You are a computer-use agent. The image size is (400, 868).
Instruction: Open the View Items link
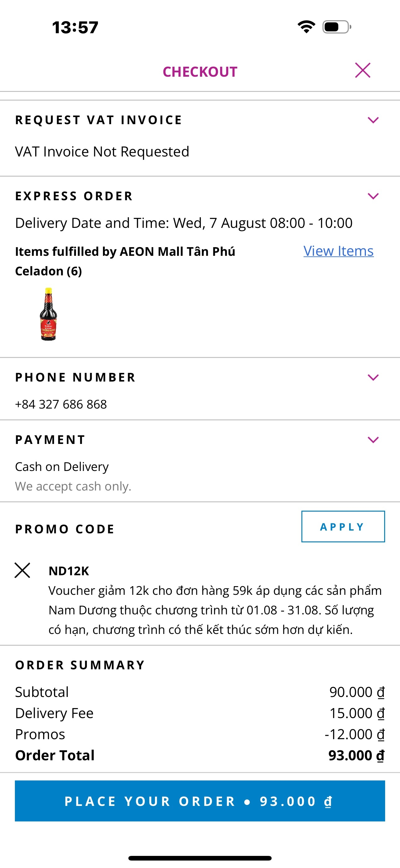coord(338,251)
